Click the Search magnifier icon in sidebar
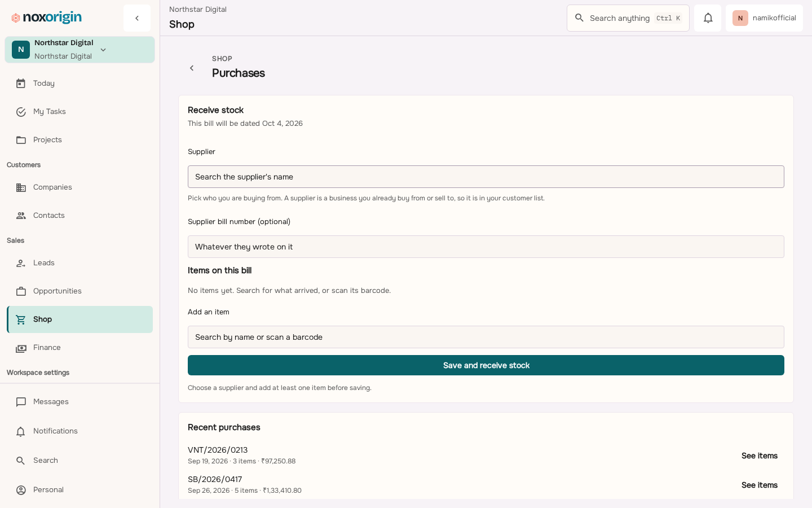Image resolution: width=812 pixels, height=508 pixels. (21, 461)
